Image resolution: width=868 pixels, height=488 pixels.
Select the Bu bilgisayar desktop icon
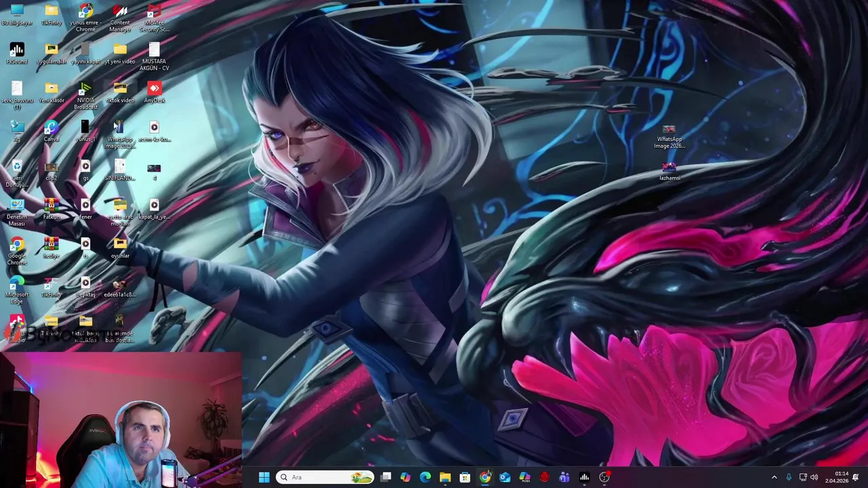coord(17,15)
